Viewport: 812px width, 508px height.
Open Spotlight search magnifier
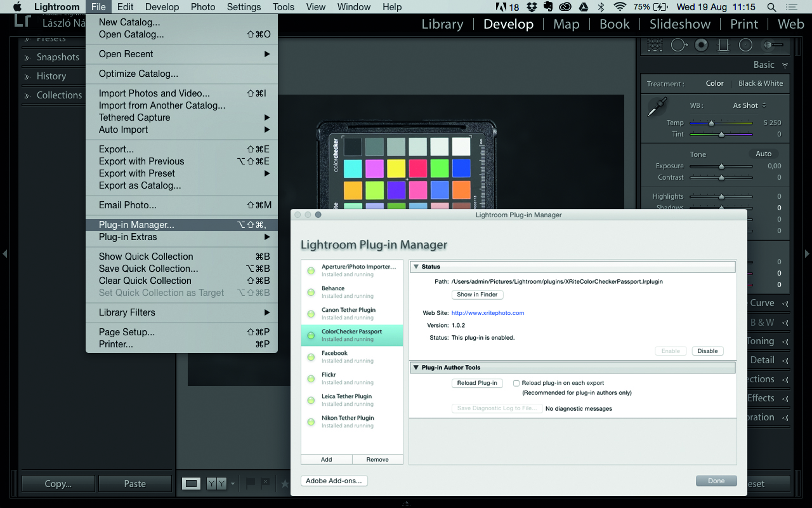(771, 7)
